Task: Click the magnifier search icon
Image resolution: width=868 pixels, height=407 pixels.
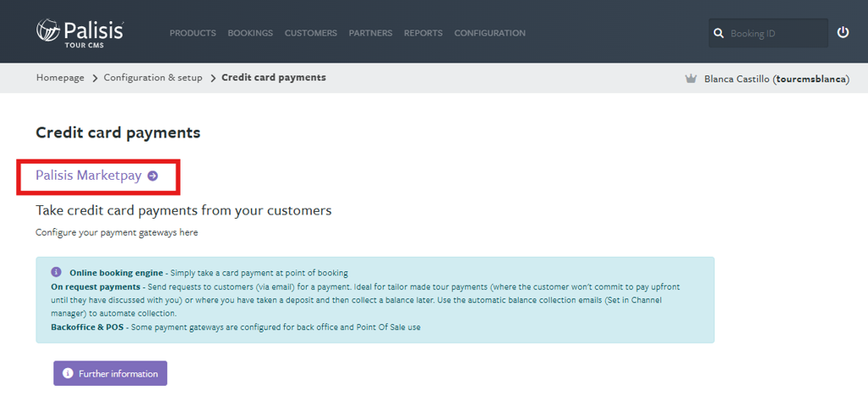Action: click(x=719, y=33)
